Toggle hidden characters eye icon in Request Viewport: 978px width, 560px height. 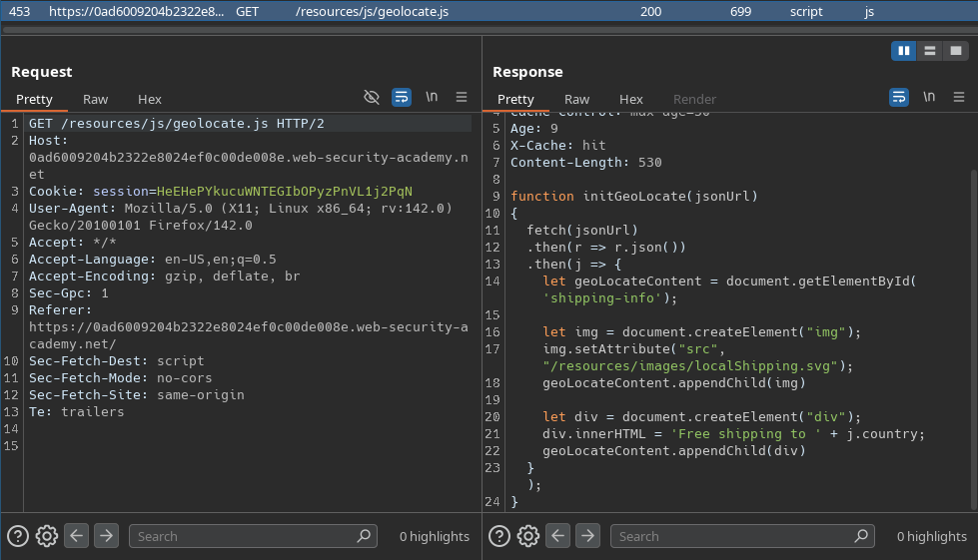[372, 97]
